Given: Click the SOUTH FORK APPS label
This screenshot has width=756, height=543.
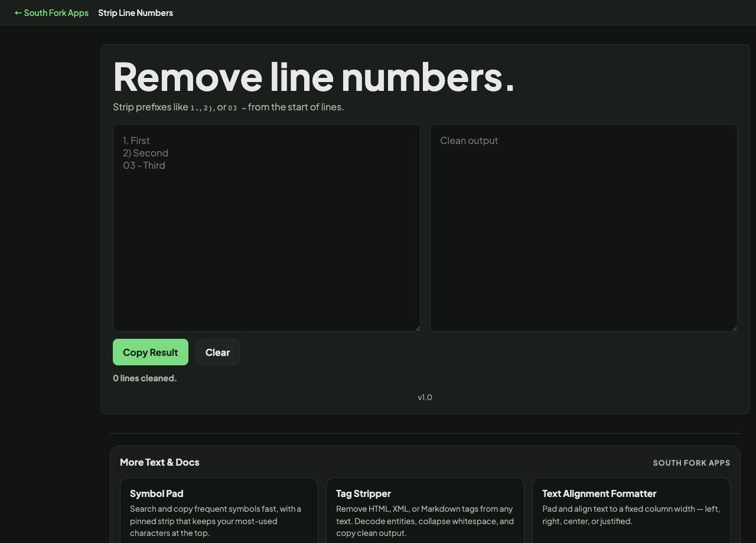Looking at the screenshot, I should point(692,463).
